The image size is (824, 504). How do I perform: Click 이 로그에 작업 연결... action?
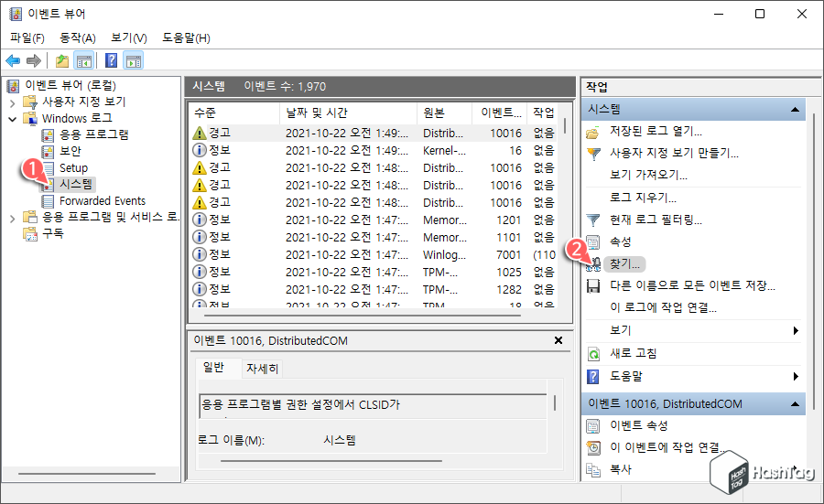click(x=663, y=308)
